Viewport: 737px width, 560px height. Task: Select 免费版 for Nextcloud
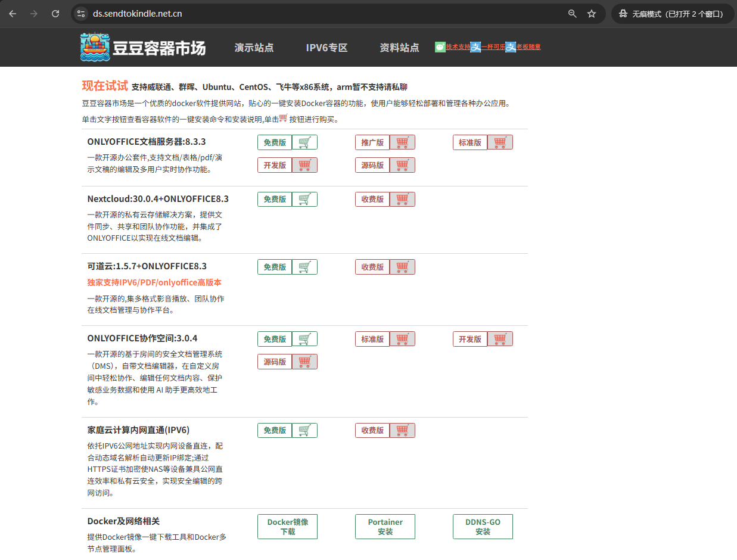275,199
